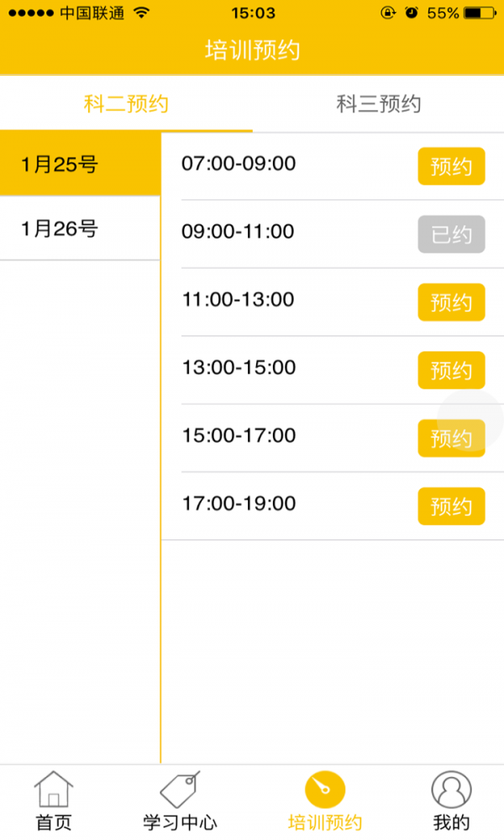
Task: Tap the battery icon in status bar
Action: coord(480,13)
